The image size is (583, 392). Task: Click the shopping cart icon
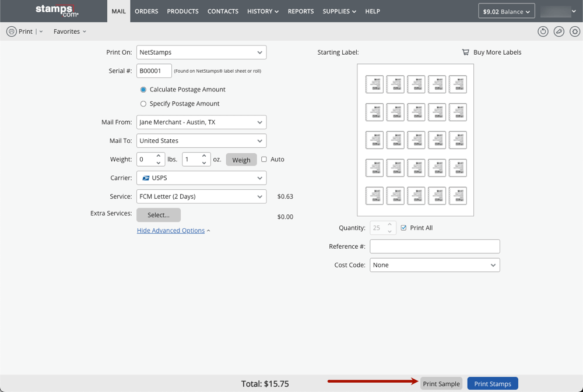click(x=465, y=52)
